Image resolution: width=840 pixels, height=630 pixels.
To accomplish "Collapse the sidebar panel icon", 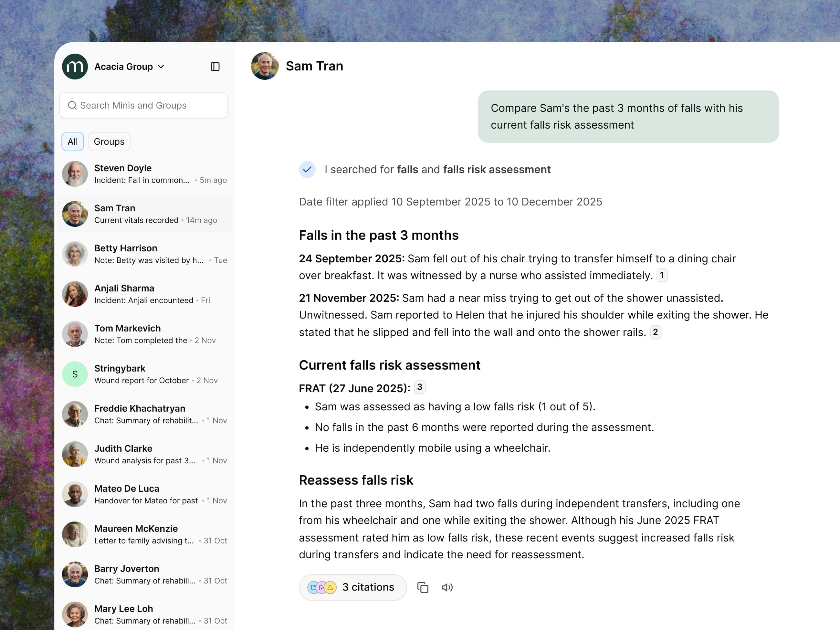I will click(215, 67).
